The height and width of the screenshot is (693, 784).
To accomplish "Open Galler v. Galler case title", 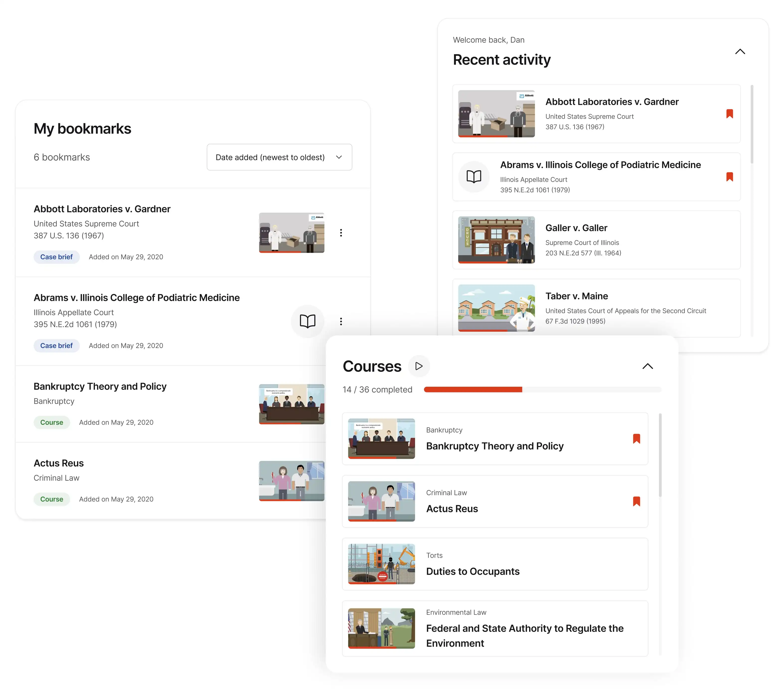I will [x=576, y=228].
